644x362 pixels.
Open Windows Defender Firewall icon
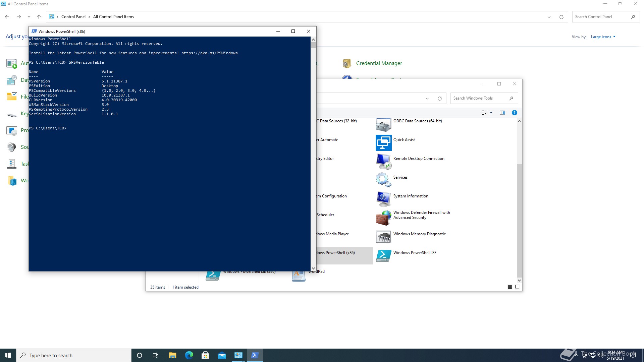point(383,218)
